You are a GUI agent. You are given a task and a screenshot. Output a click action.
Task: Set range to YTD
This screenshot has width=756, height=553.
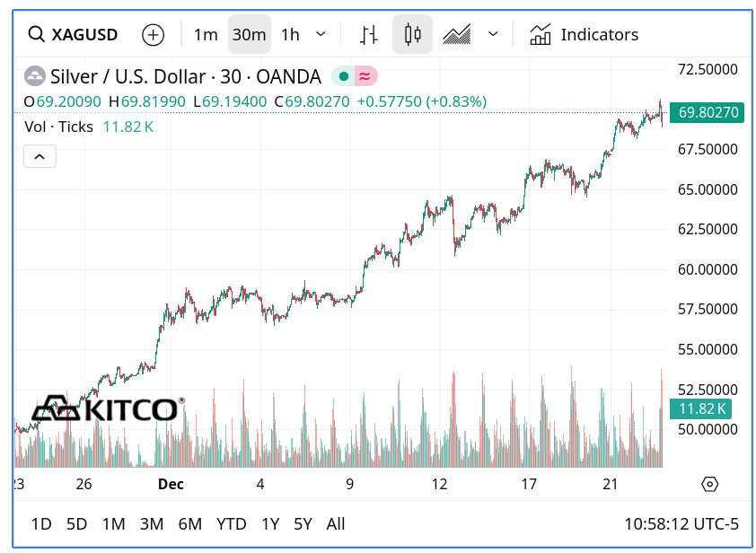[x=232, y=524]
